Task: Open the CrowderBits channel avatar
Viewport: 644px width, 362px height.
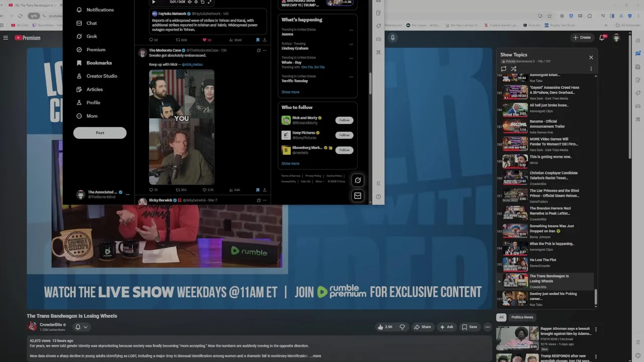Action: tap(32, 327)
